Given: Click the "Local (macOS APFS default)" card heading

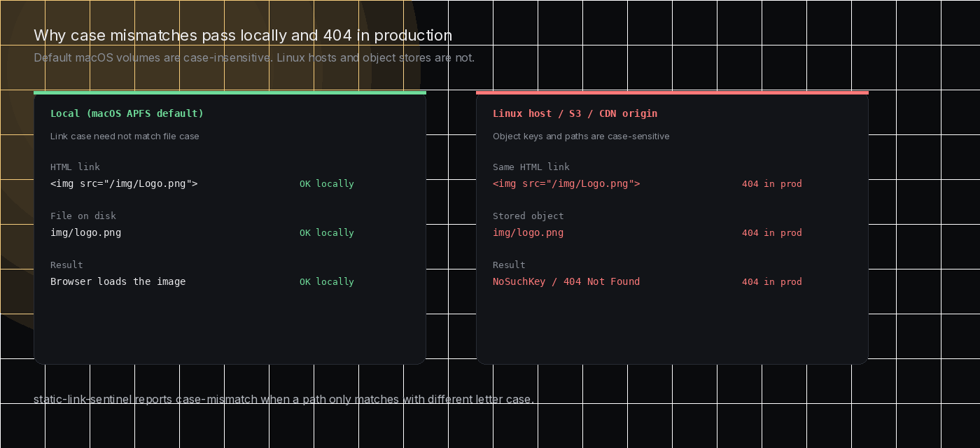Looking at the screenshot, I should (x=127, y=113).
